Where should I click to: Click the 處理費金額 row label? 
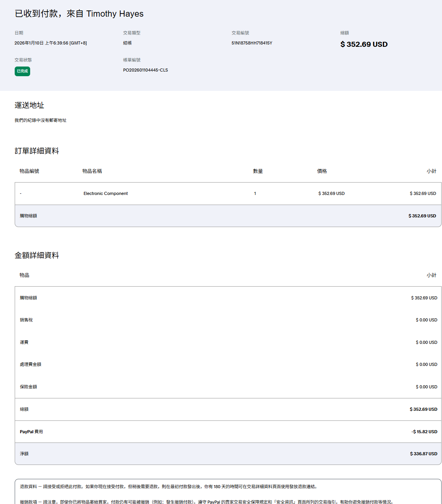tap(31, 364)
